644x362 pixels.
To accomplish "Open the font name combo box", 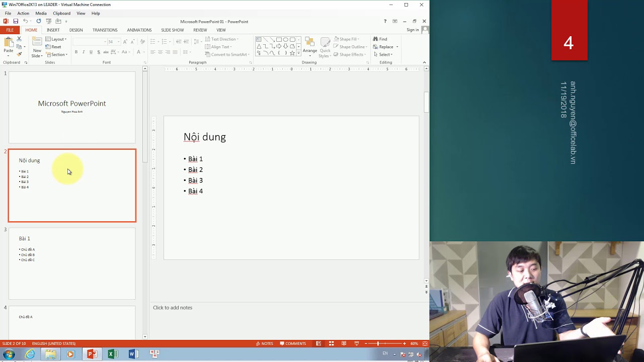I will 90,42.
